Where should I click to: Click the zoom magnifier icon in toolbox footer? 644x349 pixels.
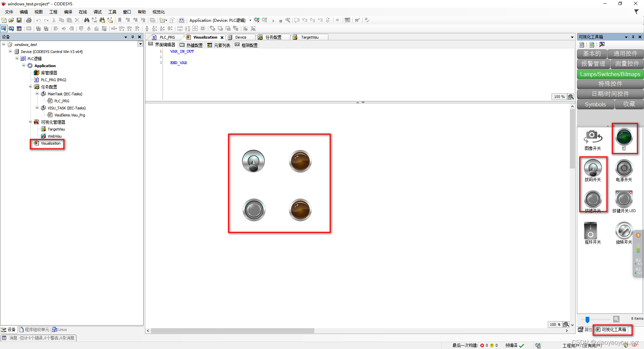616,319
